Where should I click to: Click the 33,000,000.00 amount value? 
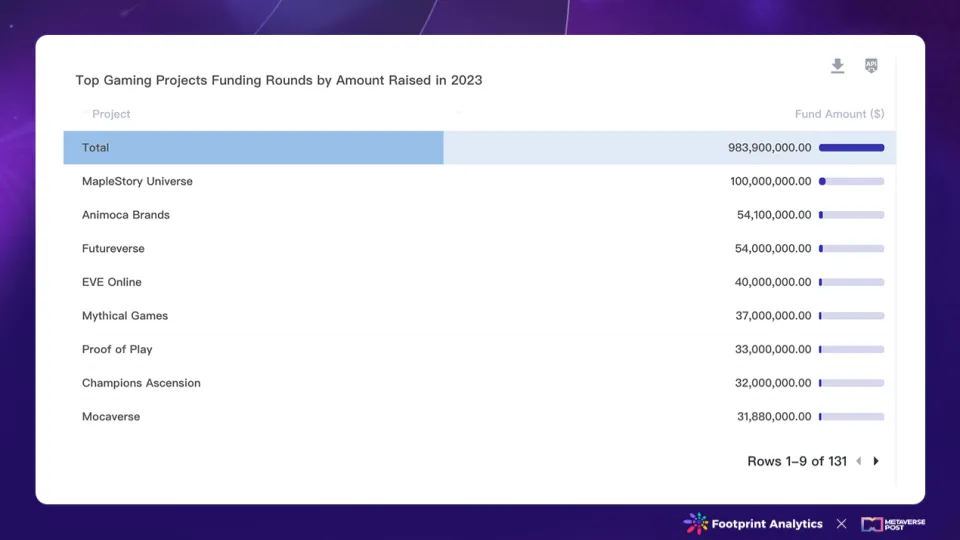pos(773,350)
